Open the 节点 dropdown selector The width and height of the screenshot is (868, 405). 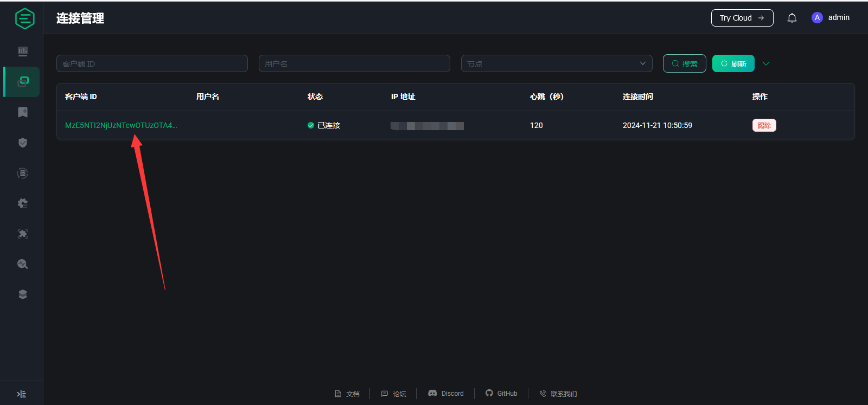pos(557,63)
